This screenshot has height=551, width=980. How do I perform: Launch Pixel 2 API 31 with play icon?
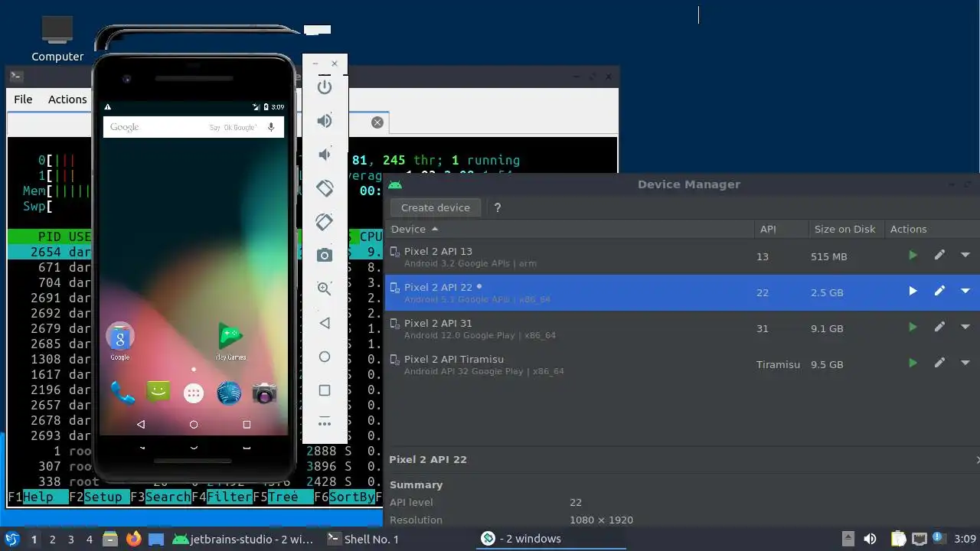[913, 327]
